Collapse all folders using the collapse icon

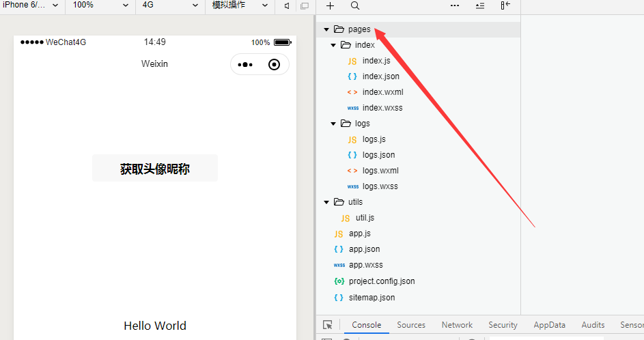480,5
